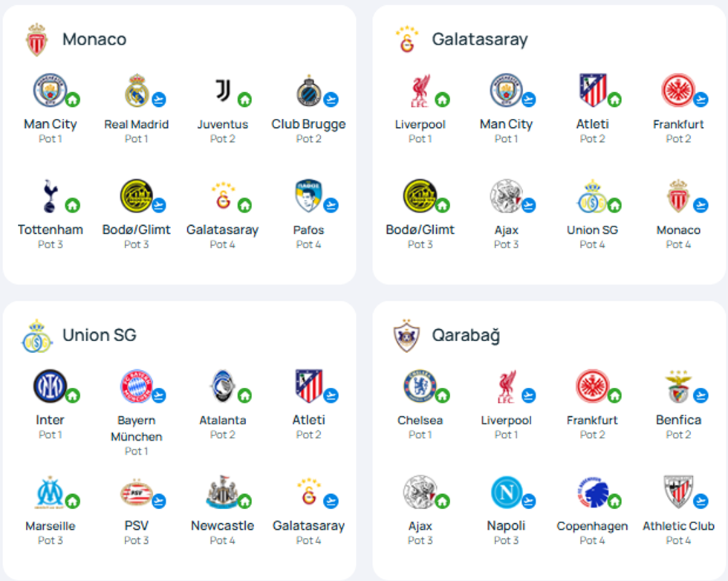Screen dimensions: 728x581
Task: Open the Chelsea crest in Qarabağ's card
Action: [x=419, y=387]
